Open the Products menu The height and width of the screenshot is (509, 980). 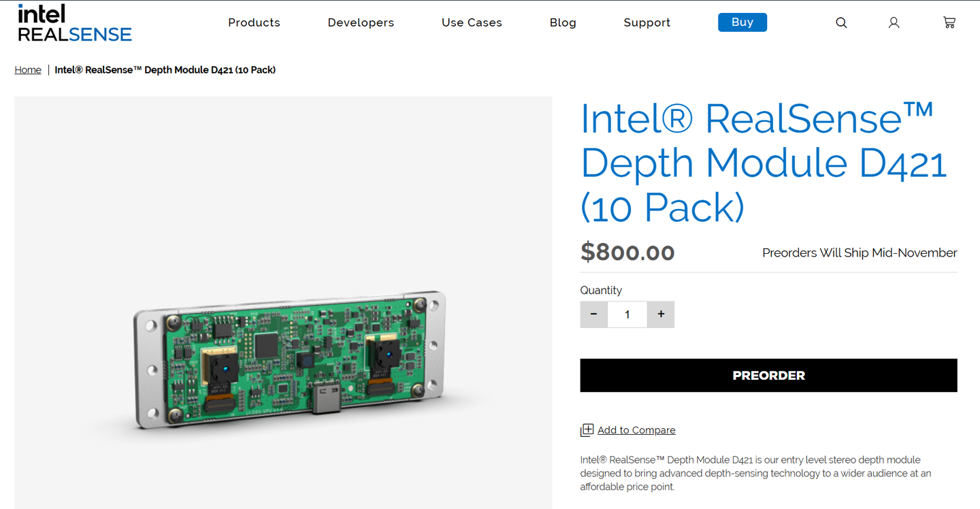pyautogui.click(x=254, y=22)
